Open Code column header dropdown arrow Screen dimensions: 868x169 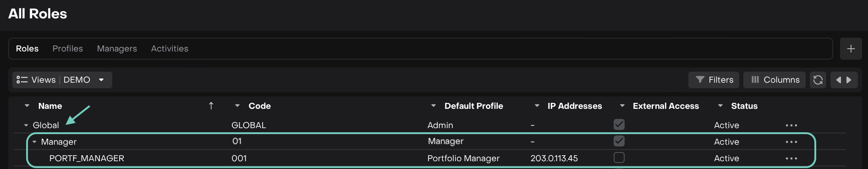pyautogui.click(x=237, y=106)
